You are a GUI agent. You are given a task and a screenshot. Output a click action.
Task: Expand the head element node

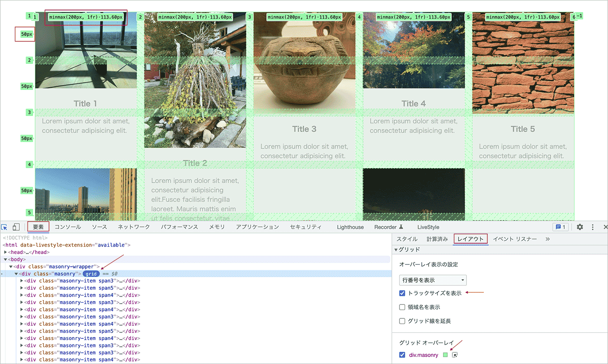(6, 252)
